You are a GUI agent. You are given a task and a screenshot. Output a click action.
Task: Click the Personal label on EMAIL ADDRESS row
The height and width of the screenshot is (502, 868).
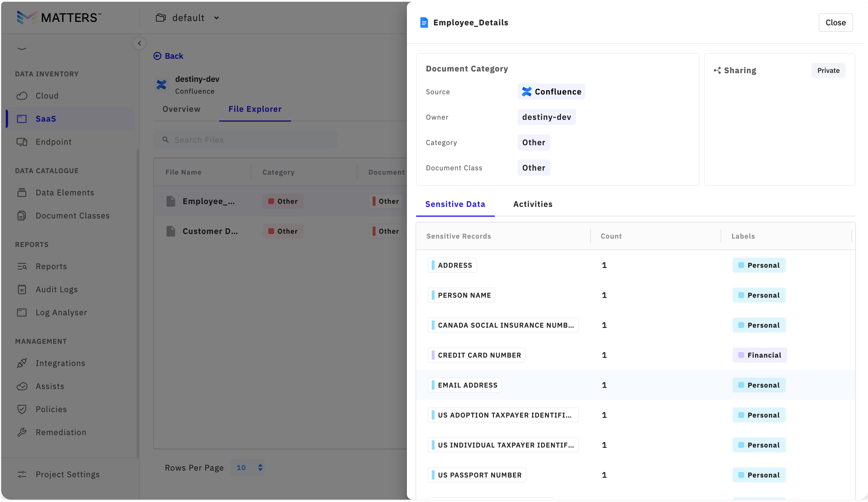(759, 385)
